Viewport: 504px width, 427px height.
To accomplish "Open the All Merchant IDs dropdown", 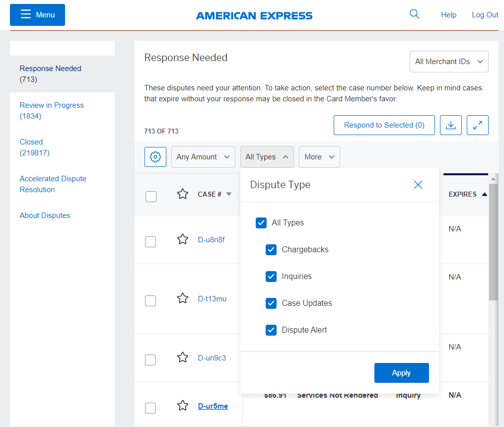I will click(x=448, y=61).
